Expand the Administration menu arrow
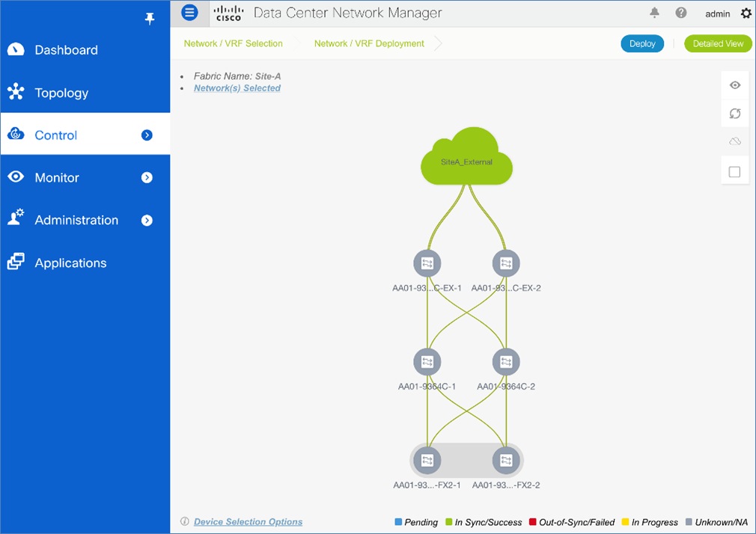Screen dimensions: 756x534 pyautogui.click(x=147, y=220)
